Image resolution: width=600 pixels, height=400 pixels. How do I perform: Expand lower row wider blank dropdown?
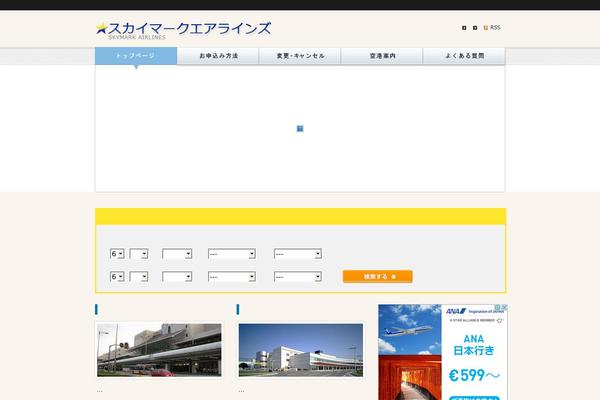pyautogui.click(x=177, y=277)
